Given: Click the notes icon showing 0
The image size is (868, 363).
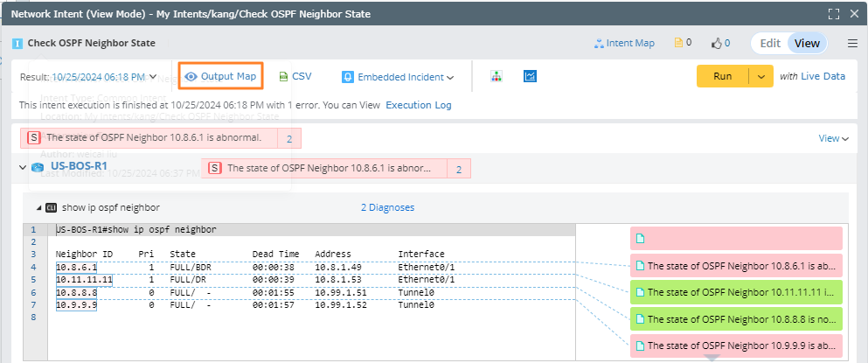Looking at the screenshot, I should coord(678,43).
